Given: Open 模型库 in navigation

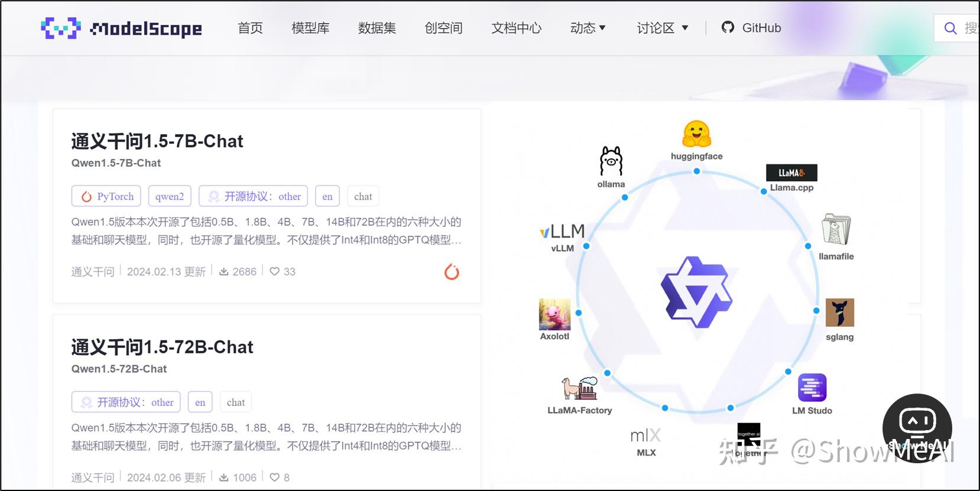Looking at the screenshot, I should pos(310,28).
